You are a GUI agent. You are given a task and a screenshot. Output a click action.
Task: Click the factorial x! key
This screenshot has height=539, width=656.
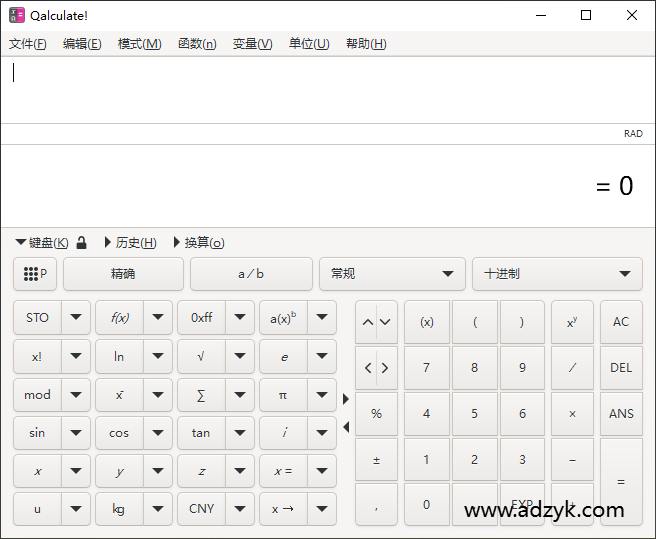[x=37, y=357]
